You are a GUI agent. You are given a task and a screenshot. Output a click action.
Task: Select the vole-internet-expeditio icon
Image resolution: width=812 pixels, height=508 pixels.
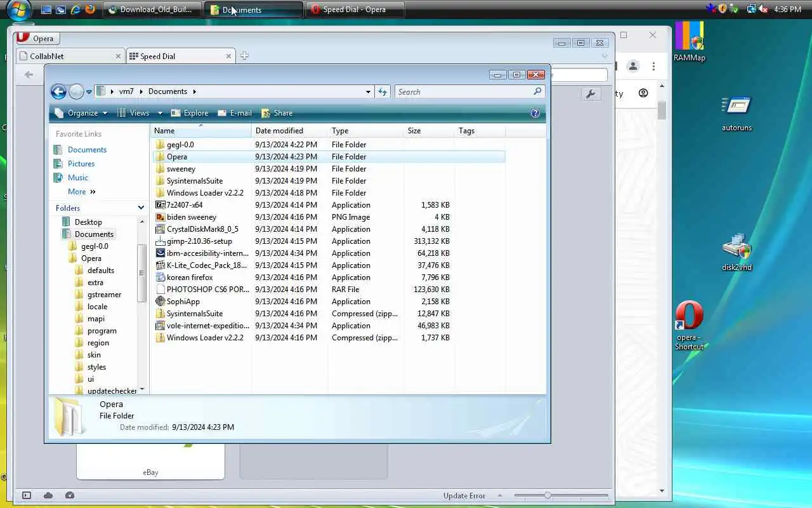coord(160,326)
